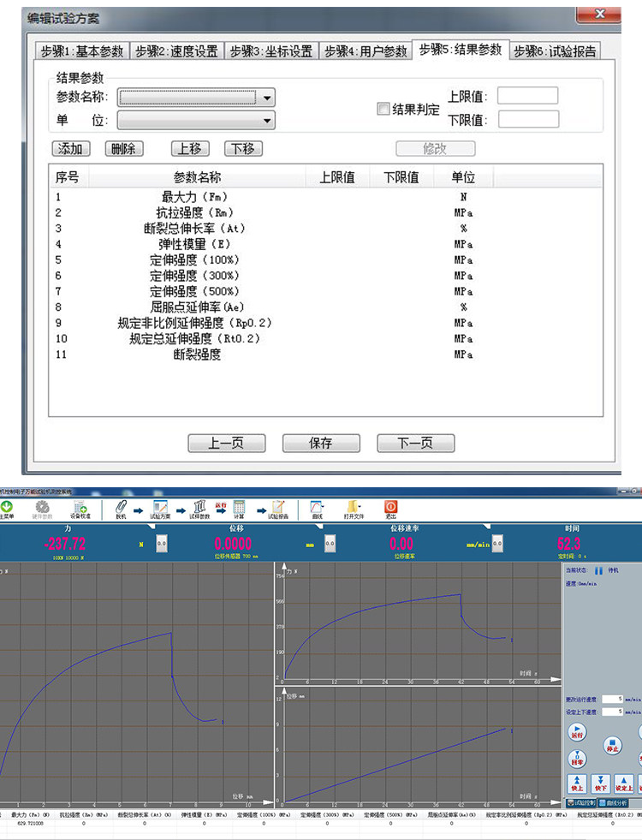Click the 删除 delete button
The height and width of the screenshot is (840, 642).
[124, 148]
